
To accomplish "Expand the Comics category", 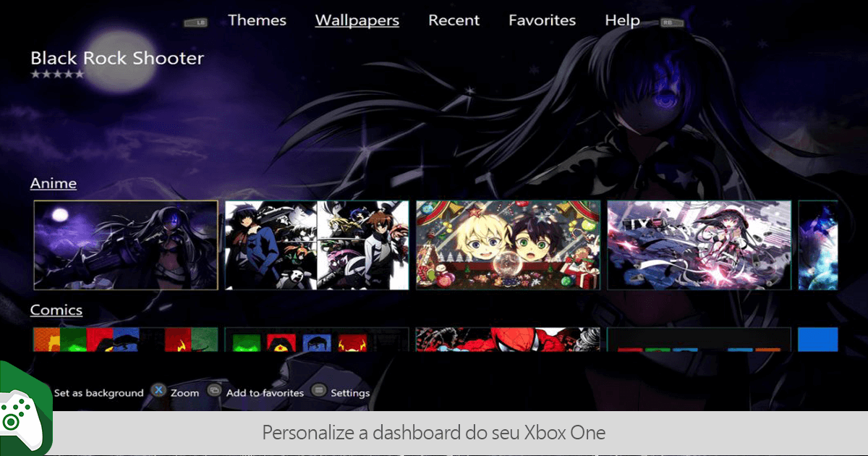I will click(x=56, y=310).
